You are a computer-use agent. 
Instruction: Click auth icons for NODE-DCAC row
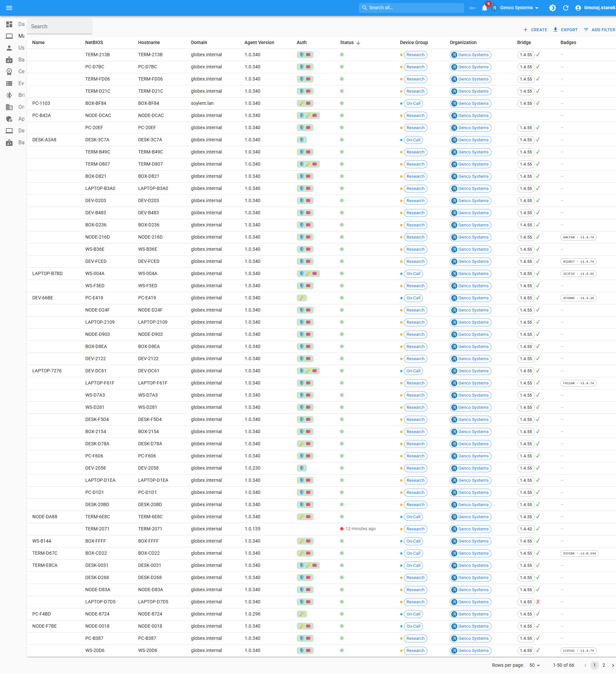coord(308,116)
